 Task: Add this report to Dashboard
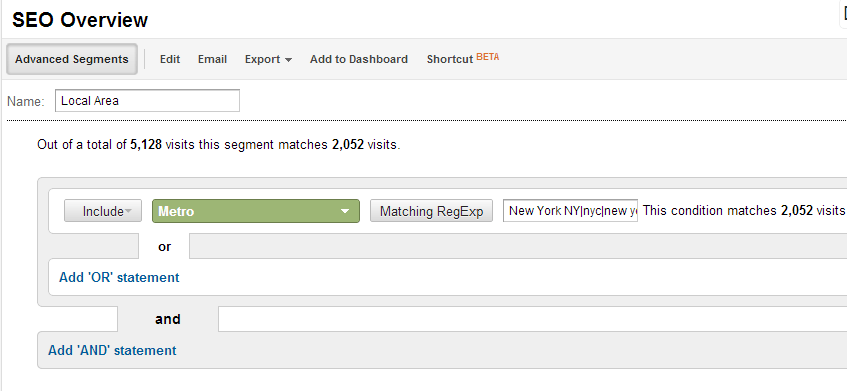click(x=359, y=59)
